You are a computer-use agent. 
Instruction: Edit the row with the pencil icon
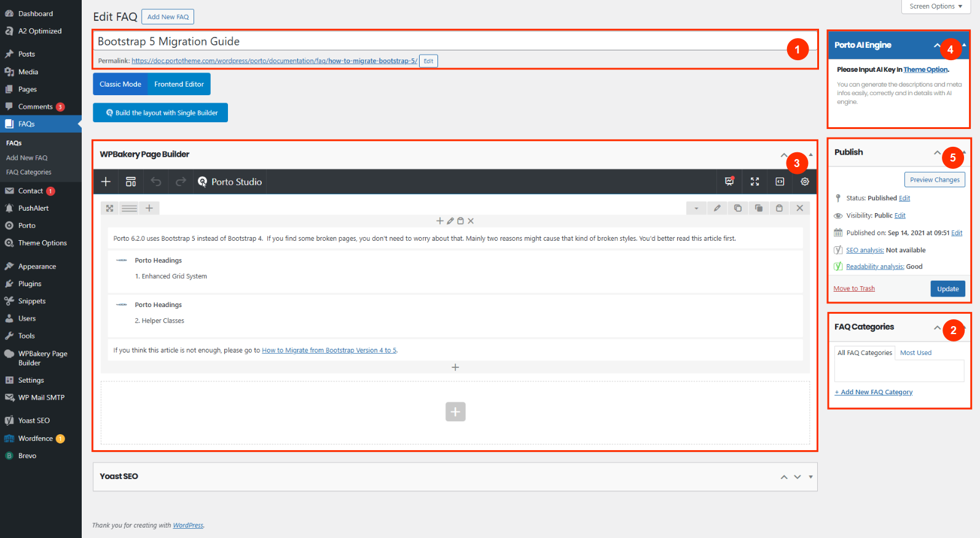click(717, 208)
